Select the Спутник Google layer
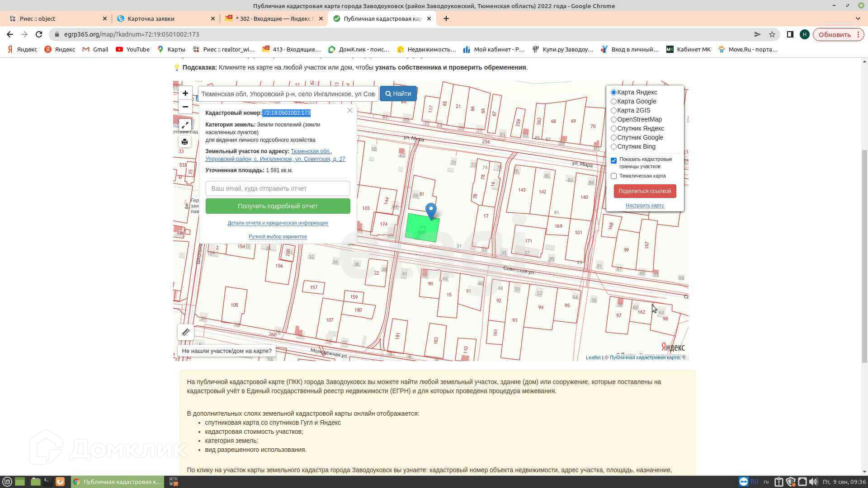The width and height of the screenshot is (868, 488). tap(613, 138)
